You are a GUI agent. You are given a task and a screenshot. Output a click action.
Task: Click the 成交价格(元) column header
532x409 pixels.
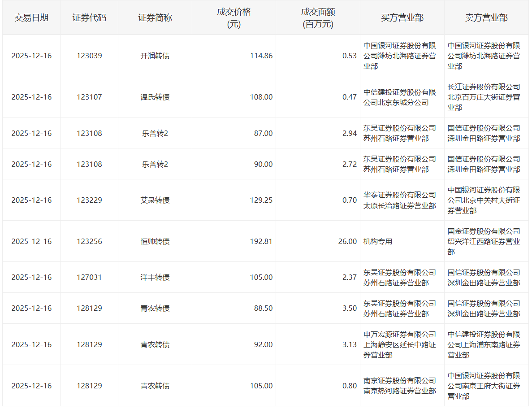(x=234, y=18)
